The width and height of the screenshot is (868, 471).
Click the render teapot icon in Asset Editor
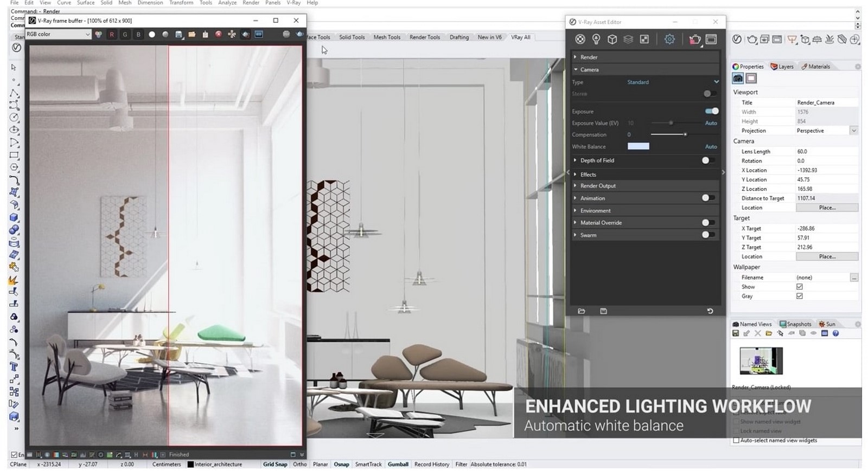pos(694,39)
